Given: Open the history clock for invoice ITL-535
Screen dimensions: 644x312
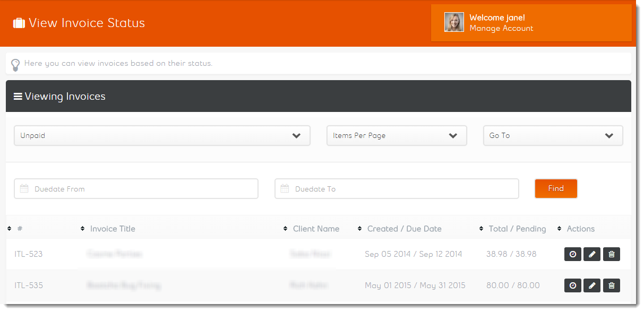Looking at the screenshot, I should coord(573,285).
